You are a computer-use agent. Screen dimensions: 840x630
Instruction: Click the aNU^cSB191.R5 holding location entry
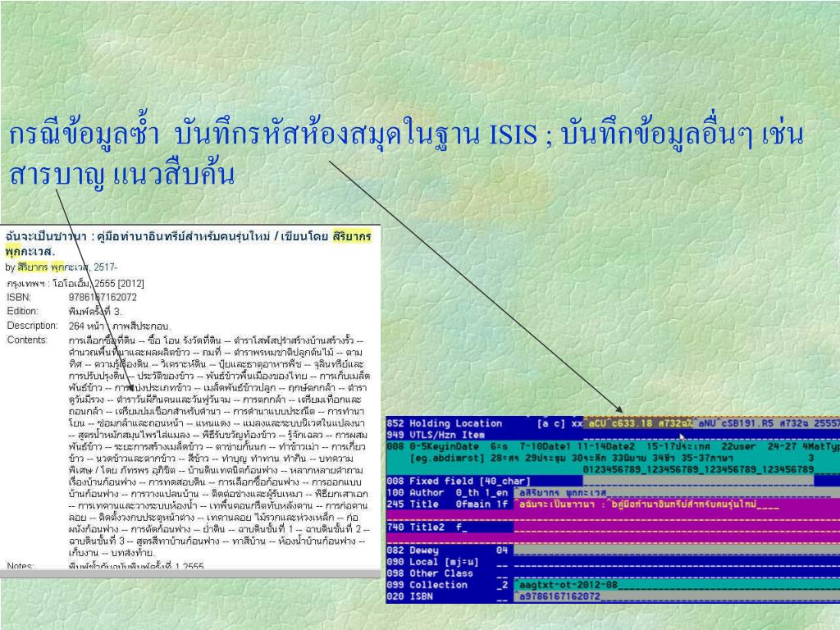coord(767,423)
